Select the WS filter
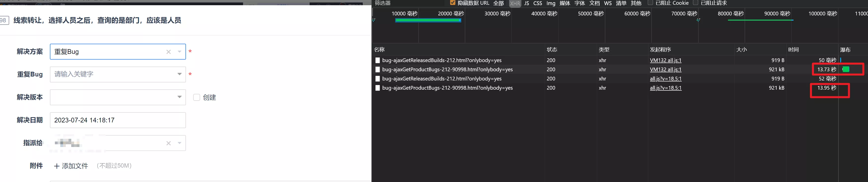This screenshot has height=182, width=868. [x=608, y=3]
